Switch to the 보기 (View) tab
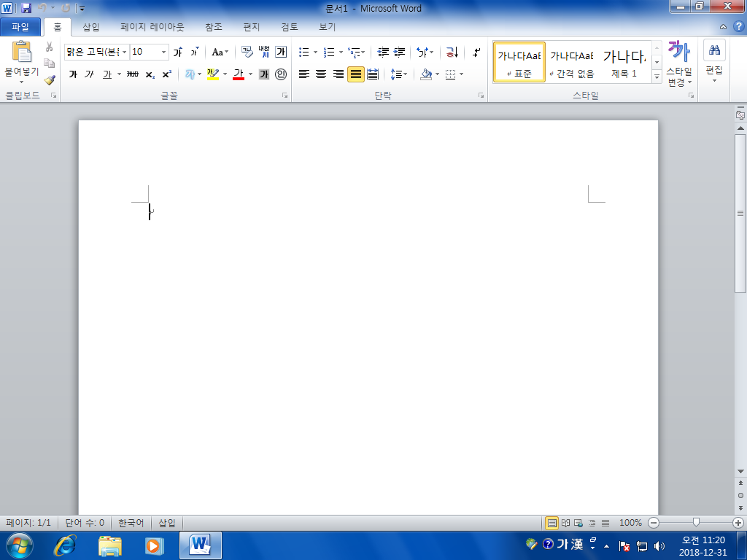The height and width of the screenshot is (560, 747). [x=328, y=27]
